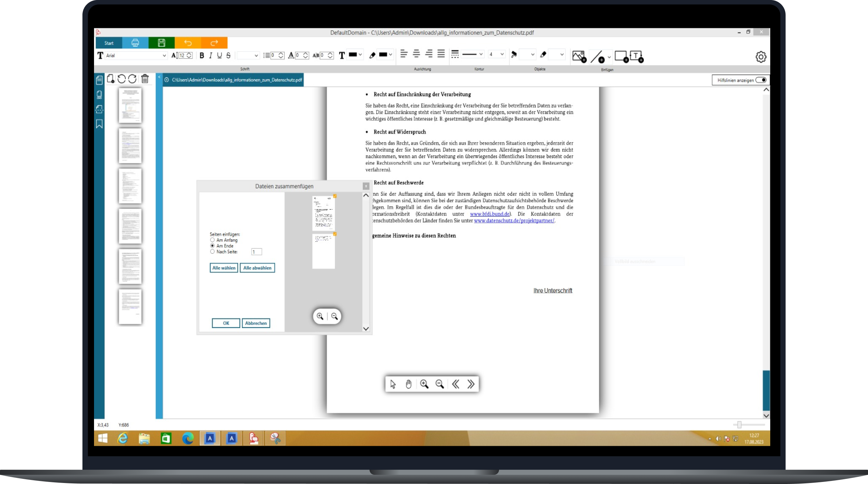Click the delete page trash icon
This screenshot has width=868, height=484.
[145, 79]
